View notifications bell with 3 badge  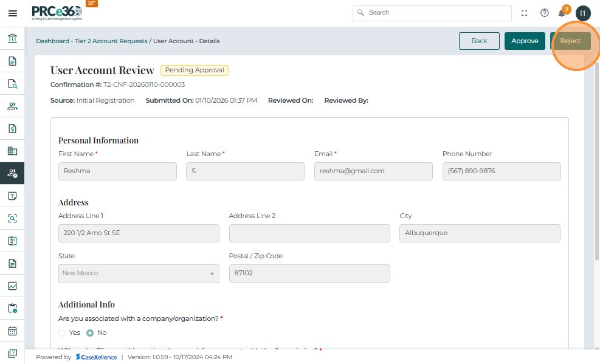[562, 13]
